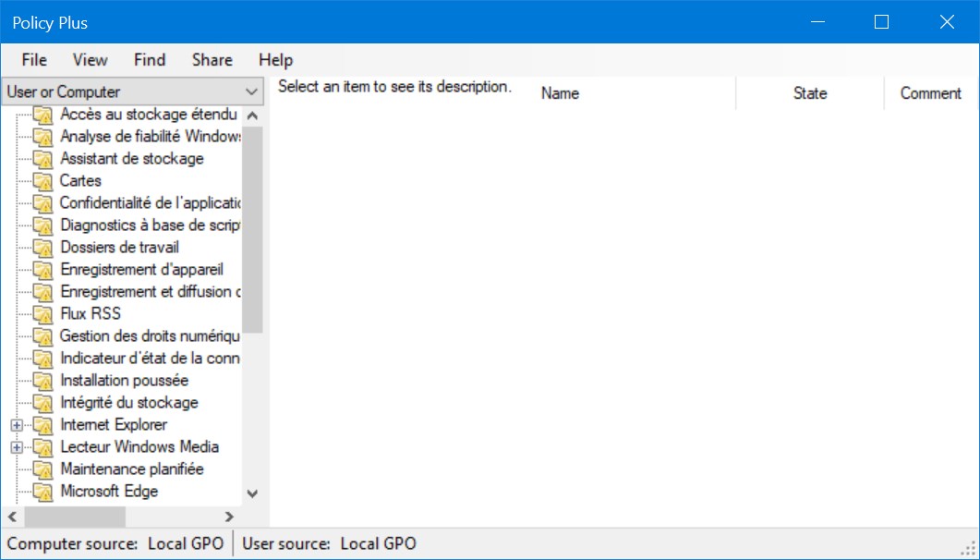The image size is (980, 560).
Task: Click the folder icon beside Microsoft Edge
Action: [x=42, y=492]
